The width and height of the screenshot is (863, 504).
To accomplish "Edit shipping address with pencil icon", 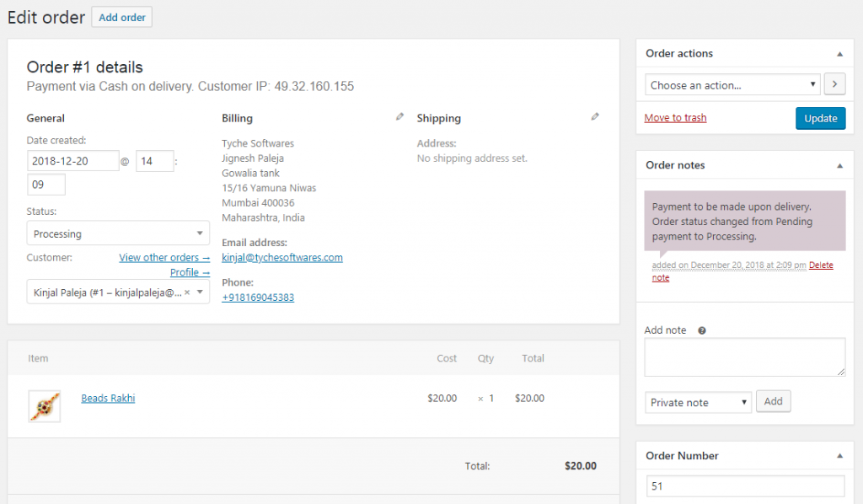I will [x=595, y=117].
